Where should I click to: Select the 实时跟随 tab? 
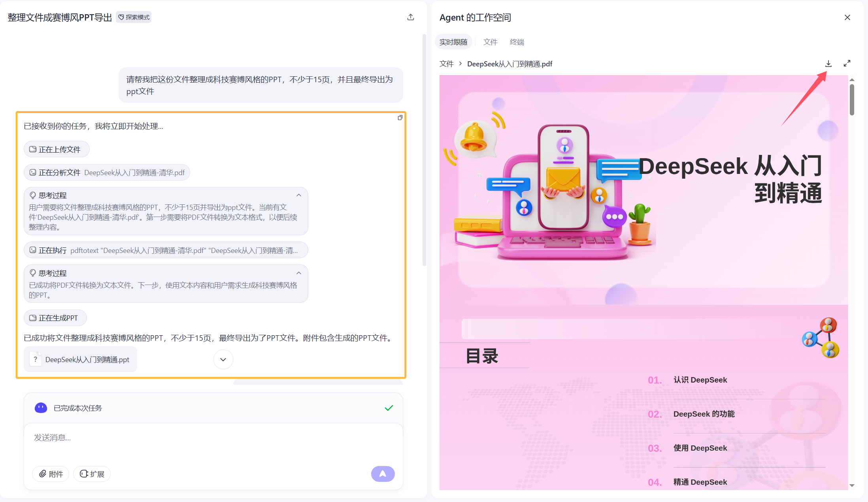(x=453, y=42)
